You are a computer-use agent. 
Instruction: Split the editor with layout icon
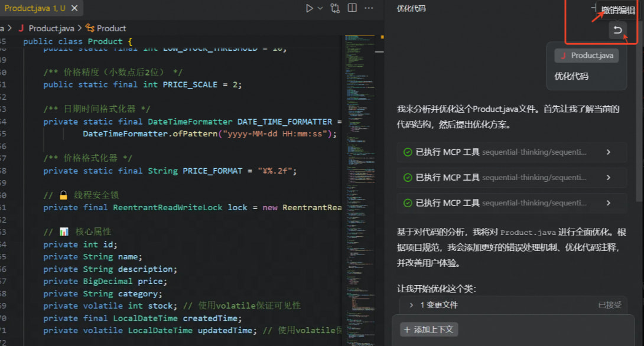352,8
